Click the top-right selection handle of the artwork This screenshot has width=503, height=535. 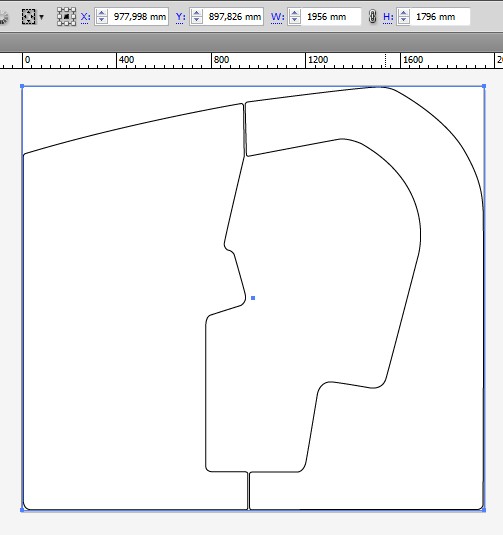484,86
